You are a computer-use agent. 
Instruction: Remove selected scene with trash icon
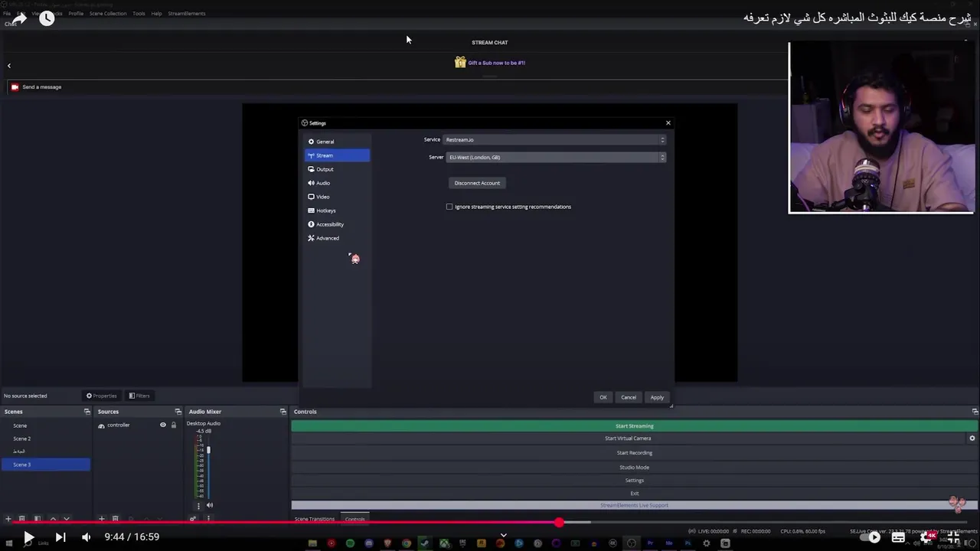coord(22,519)
